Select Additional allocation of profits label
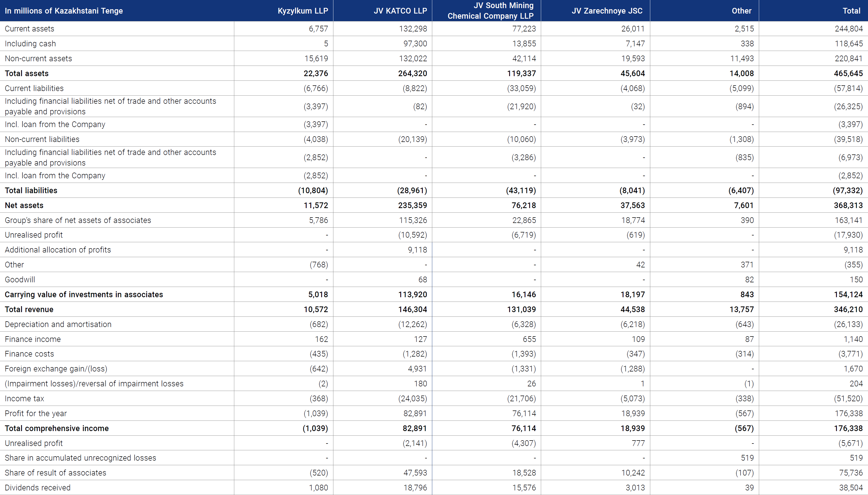 click(x=58, y=250)
